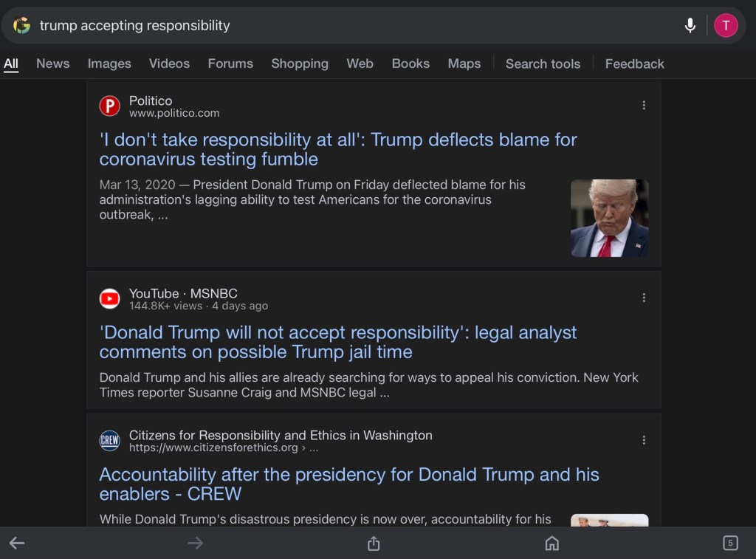
Task: Tap the Google logo in search bar
Action: [x=21, y=26]
